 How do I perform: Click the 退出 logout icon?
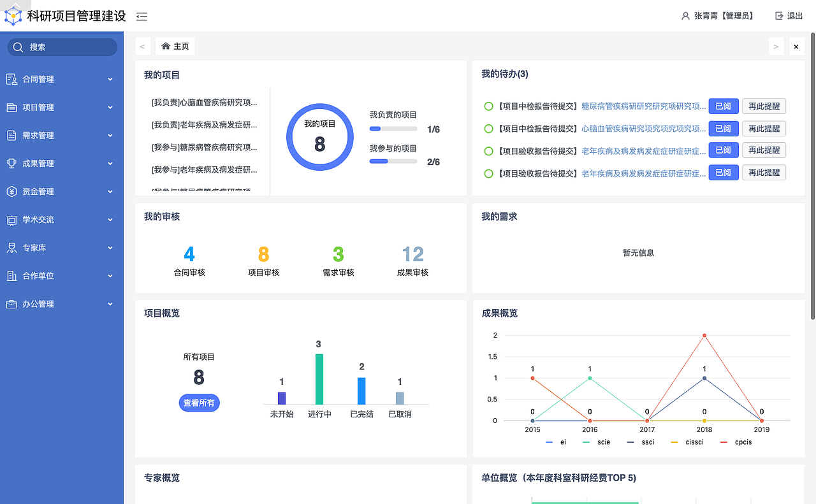pos(779,15)
